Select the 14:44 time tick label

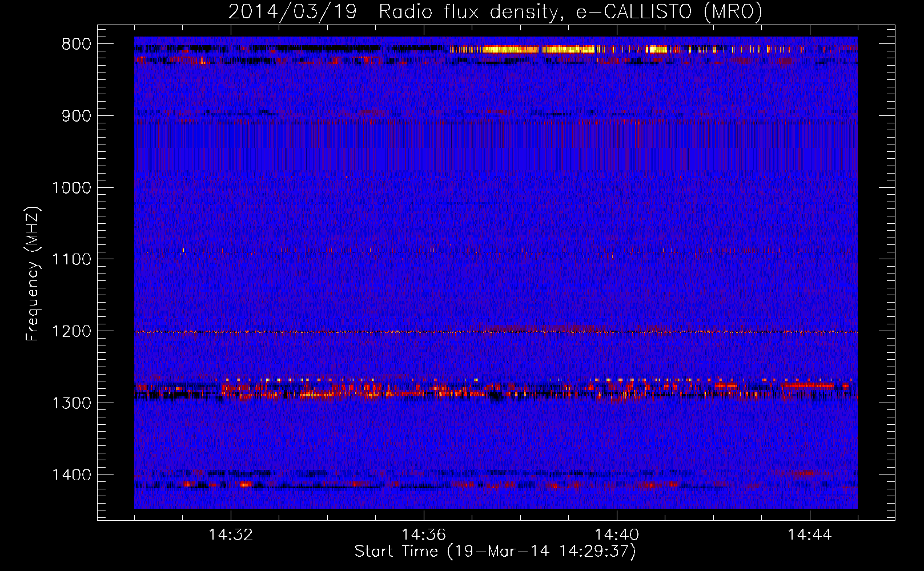pos(810,535)
